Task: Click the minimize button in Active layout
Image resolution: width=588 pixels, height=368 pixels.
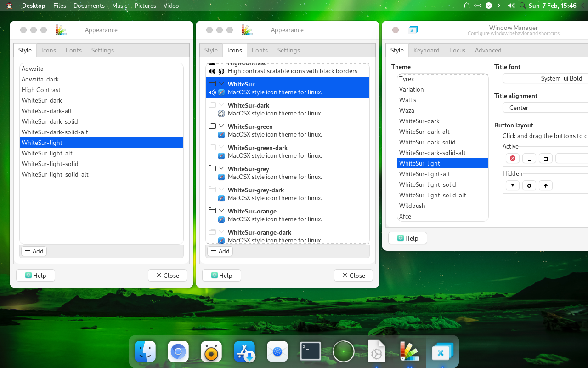Action: coord(529,158)
